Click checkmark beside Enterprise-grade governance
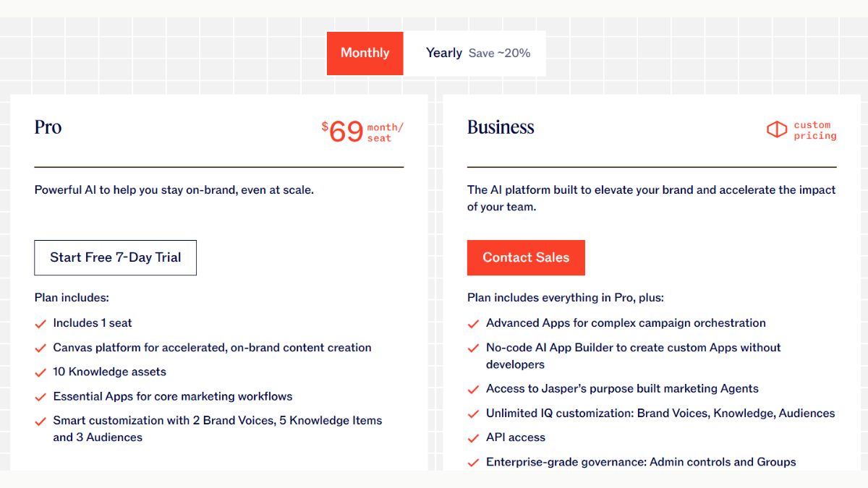Viewport: 868px width, 488px height. click(x=474, y=463)
